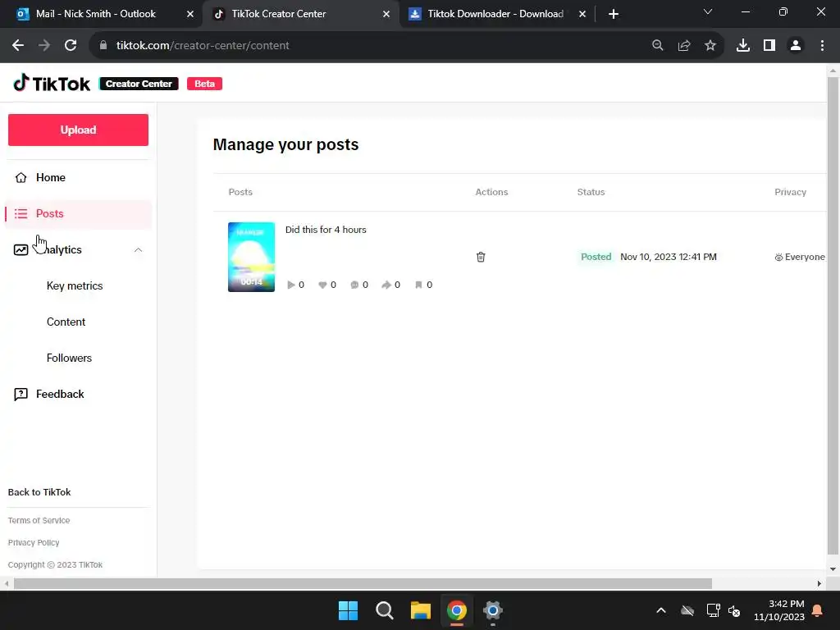Open a new browser tab
This screenshot has width=840, height=630.
coord(614,14)
